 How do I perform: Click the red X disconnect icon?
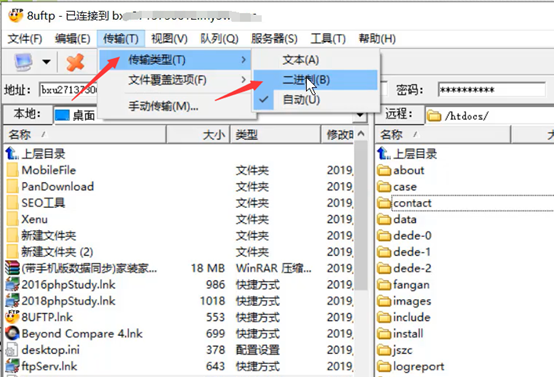(75, 62)
